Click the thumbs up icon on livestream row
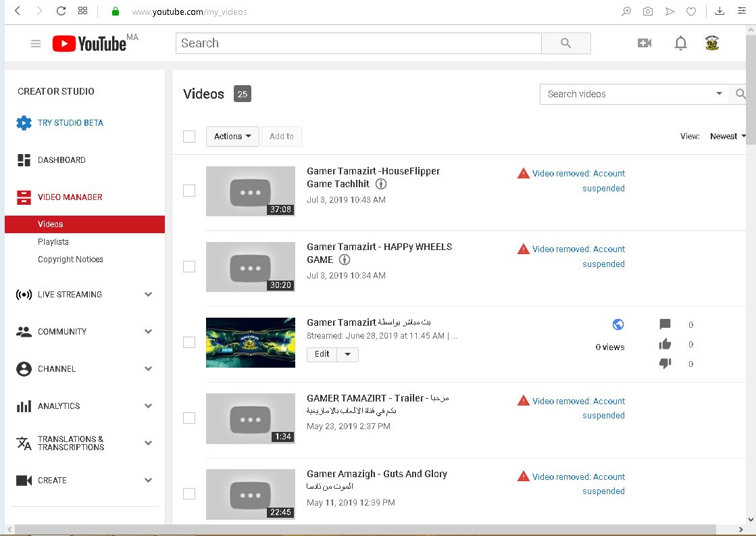756x536 pixels. pyautogui.click(x=665, y=344)
